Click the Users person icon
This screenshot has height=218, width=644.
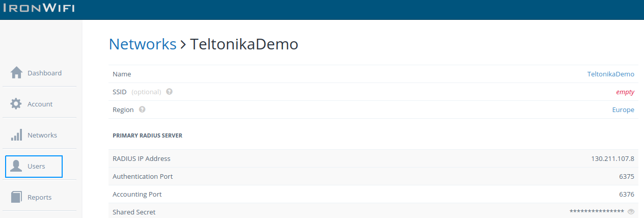[x=16, y=166]
